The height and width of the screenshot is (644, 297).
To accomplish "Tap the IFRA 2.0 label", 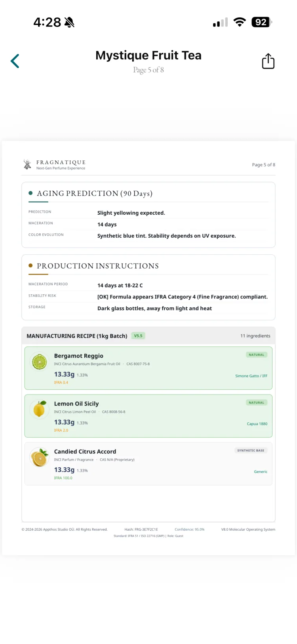I will tap(61, 430).
